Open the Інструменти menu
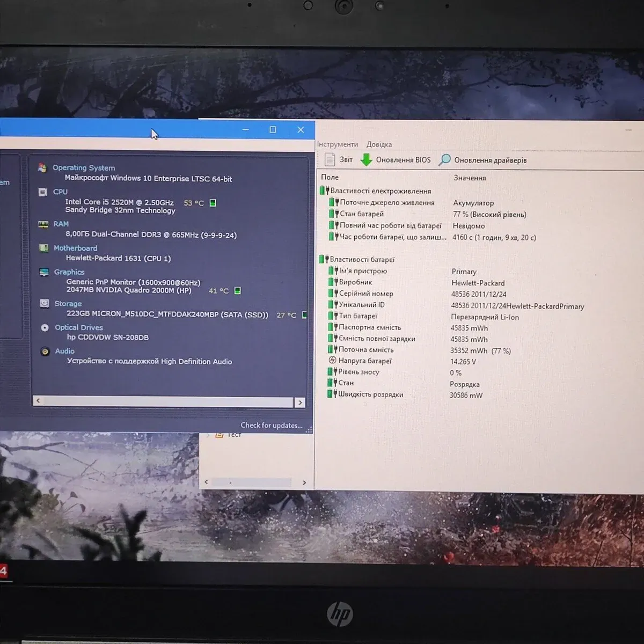Image resolution: width=644 pixels, height=644 pixels. pos(337,144)
